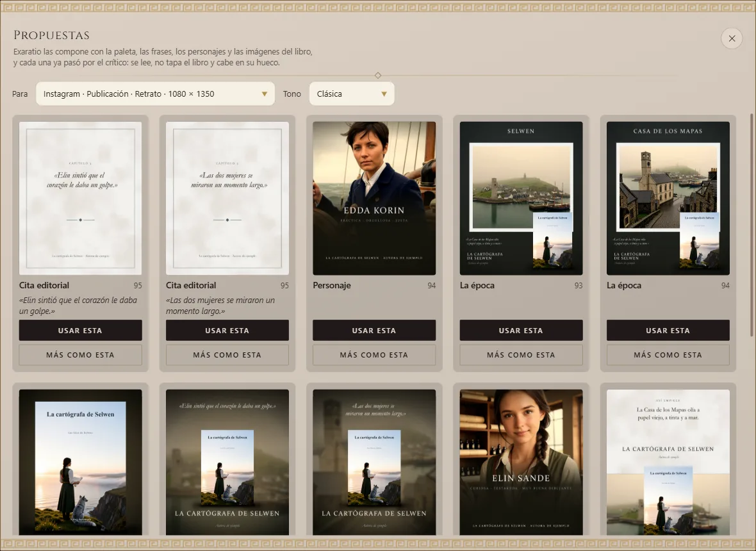Viewport: 756px width, 551px height.
Task: Select the «Las dos mujeres se miraron» quote preview
Action: point(227,198)
